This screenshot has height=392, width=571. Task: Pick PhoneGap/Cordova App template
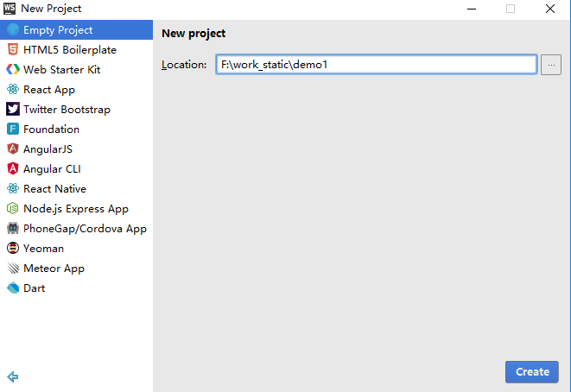click(85, 229)
